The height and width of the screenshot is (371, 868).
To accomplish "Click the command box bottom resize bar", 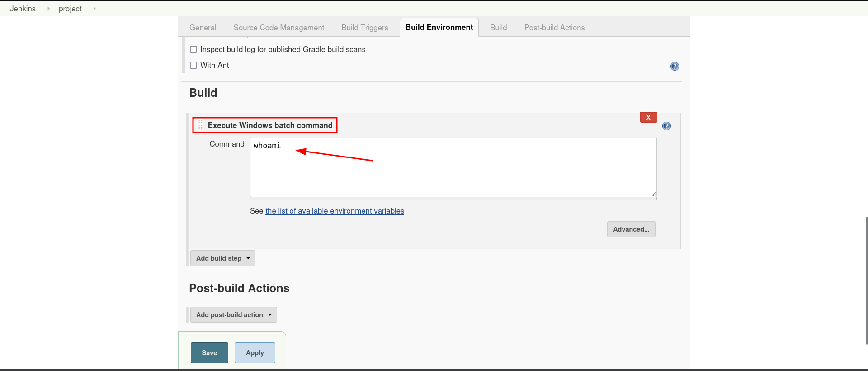I will (x=453, y=198).
